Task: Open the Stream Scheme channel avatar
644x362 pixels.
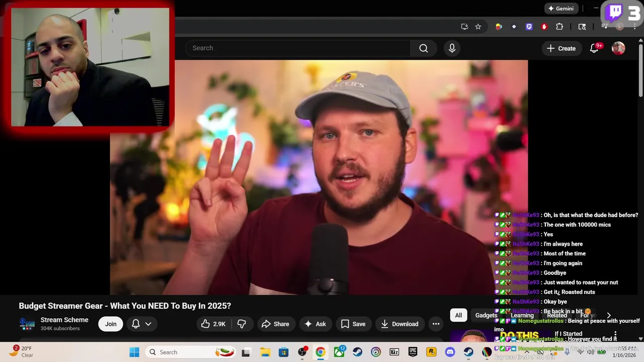Action: click(27, 324)
